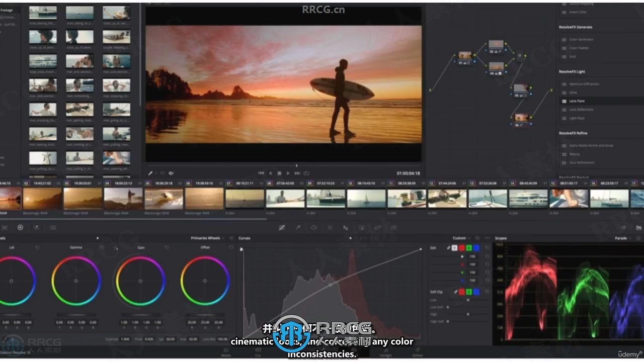Toggle Soft Clip channel ganging link

455,292
